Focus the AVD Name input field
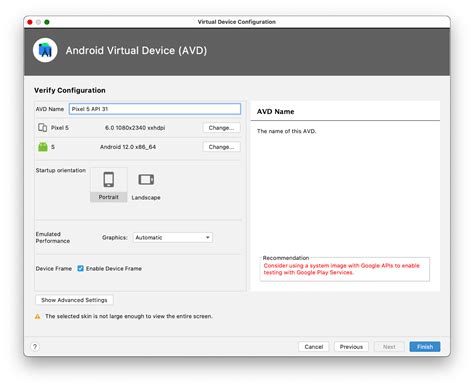Viewport: 474px width, 388px height. pyautogui.click(x=155, y=109)
